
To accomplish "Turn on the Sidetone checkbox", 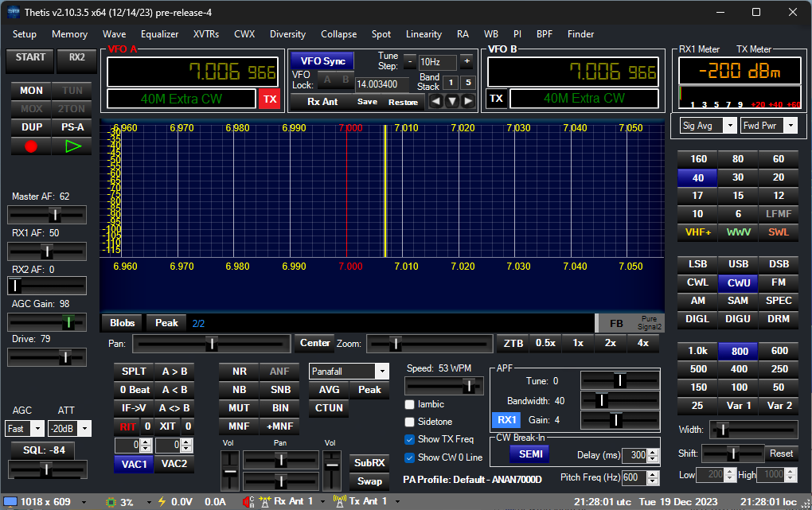I will pos(410,422).
